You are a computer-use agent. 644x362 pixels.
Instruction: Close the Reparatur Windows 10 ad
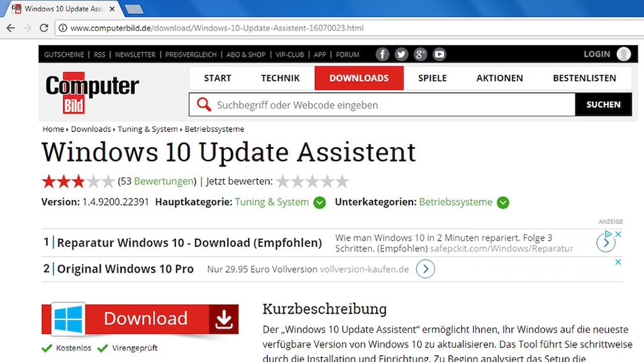618,235
